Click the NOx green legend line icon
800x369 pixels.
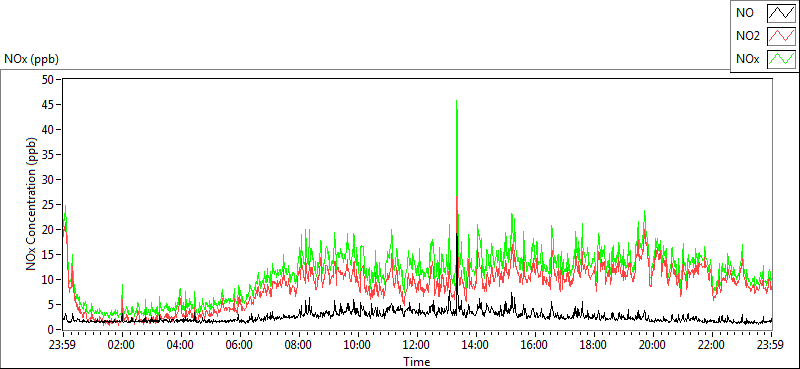click(782, 60)
